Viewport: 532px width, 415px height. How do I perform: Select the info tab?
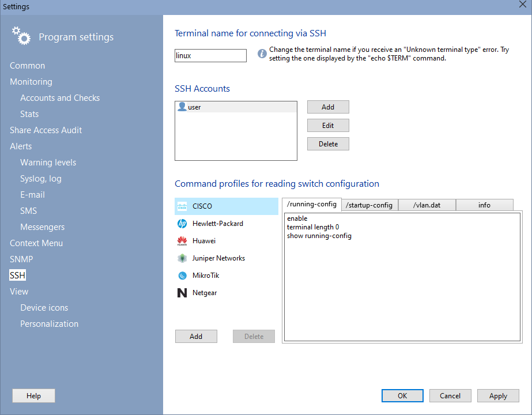coord(484,205)
